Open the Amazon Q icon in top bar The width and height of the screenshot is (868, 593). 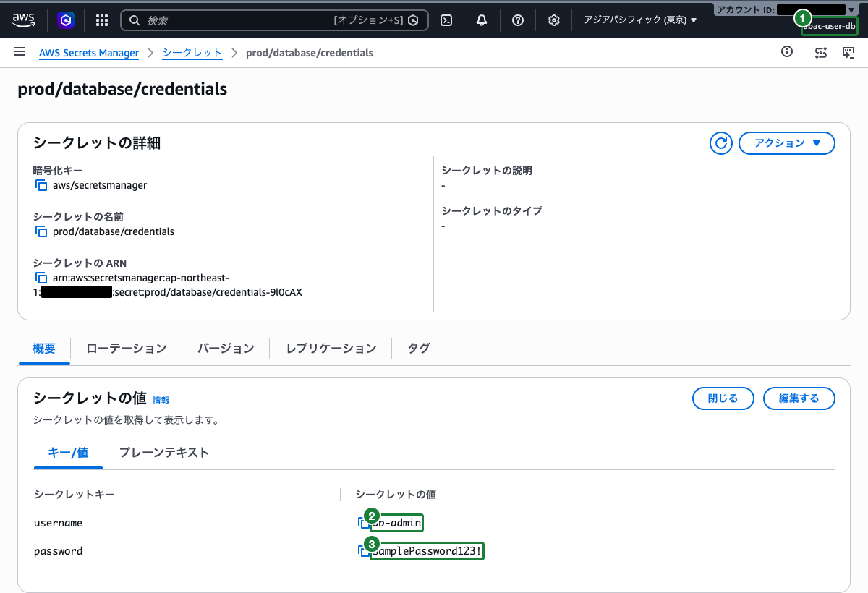coord(65,20)
